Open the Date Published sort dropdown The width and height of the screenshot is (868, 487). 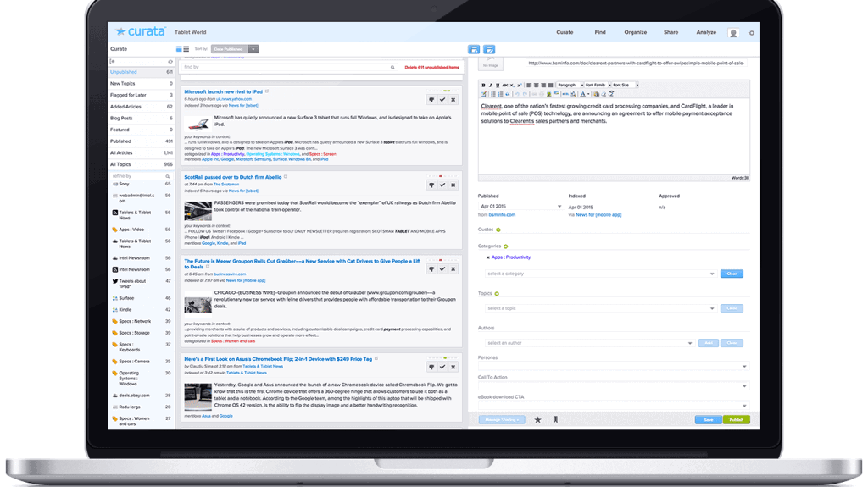pyautogui.click(x=235, y=49)
